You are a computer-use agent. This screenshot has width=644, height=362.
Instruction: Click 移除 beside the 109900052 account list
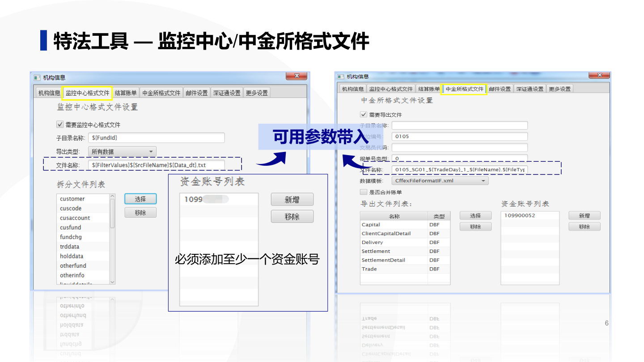[x=585, y=227]
